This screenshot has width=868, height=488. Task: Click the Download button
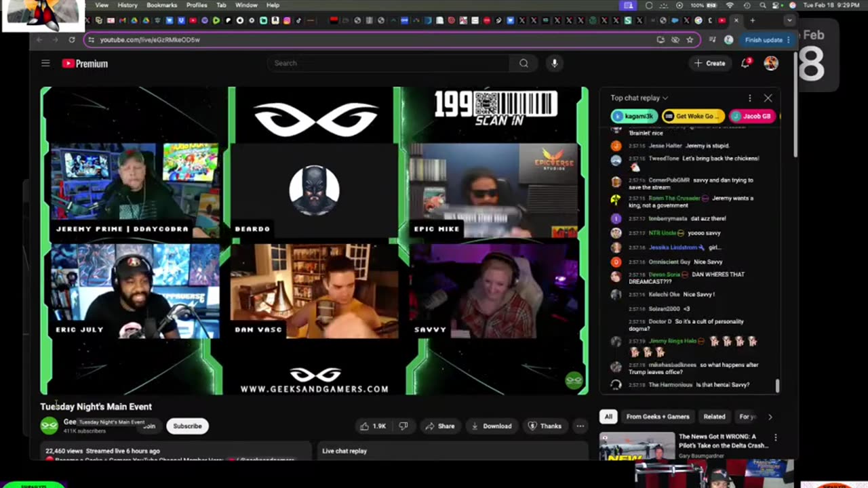[491, 426]
